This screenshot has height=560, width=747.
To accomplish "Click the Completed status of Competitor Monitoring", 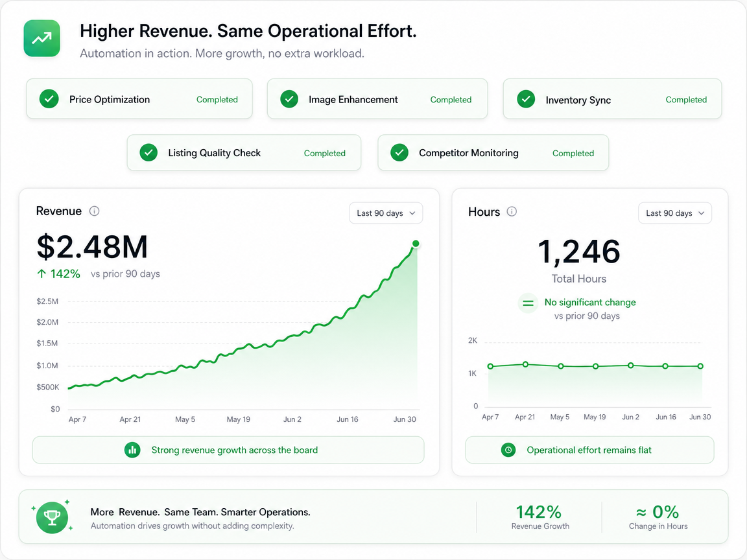I will [573, 154].
